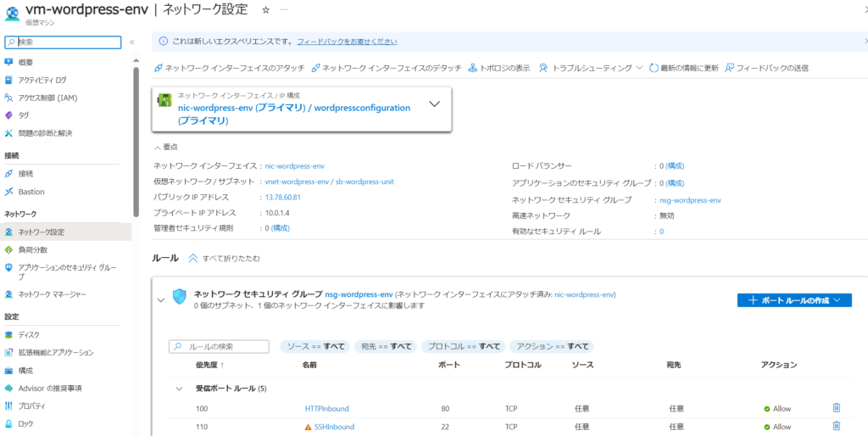The width and height of the screenshot is (868, 436).
Task: Open 宛先 == すべて filter
Action: pyautogui.click(x=387, y=347)
